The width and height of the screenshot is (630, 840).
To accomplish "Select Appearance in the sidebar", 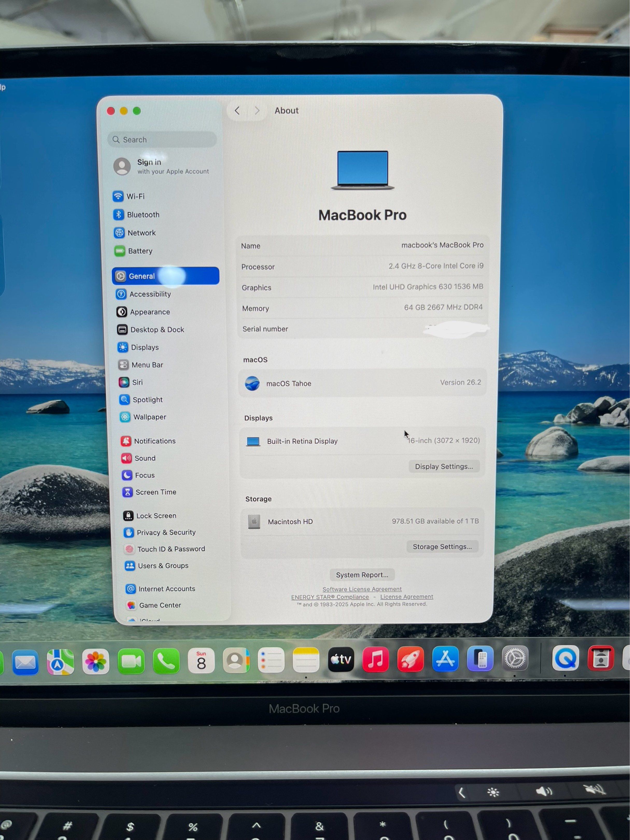I will point(144,312).
